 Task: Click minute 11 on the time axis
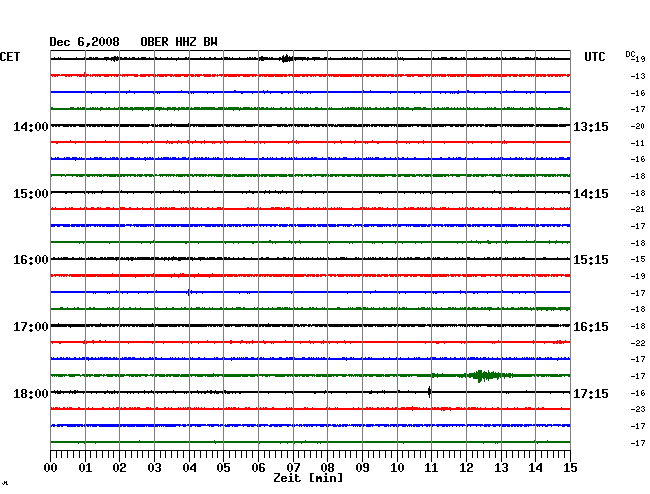[x=431, y=467]
